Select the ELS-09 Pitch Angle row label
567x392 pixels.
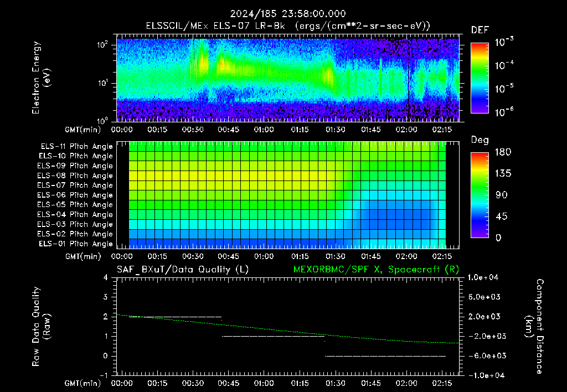[x=75, y=166]
